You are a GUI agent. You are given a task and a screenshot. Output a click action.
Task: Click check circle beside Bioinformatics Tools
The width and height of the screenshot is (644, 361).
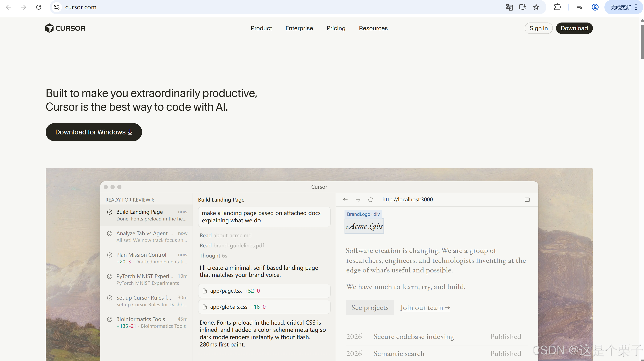[x=109, y=319]
